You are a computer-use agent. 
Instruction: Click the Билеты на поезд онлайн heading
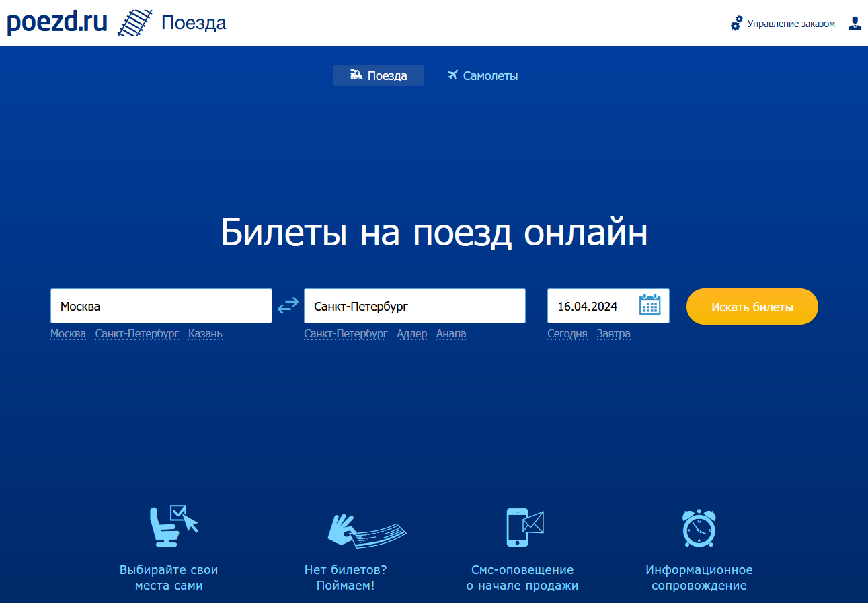(434, 233)
